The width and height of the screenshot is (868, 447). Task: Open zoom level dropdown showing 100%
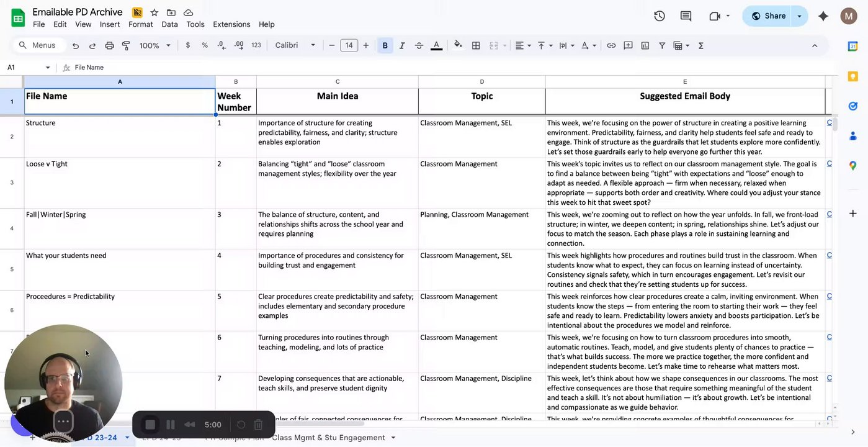[155, 45]
